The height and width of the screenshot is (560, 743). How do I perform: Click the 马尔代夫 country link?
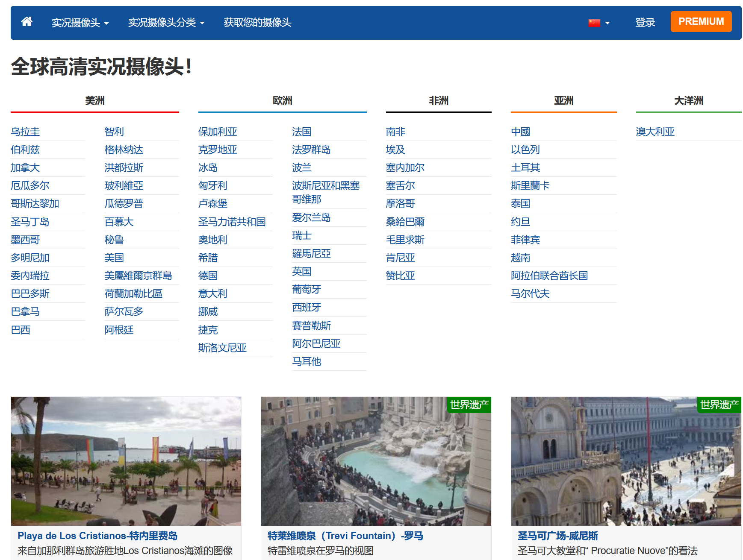coord(531,293)
